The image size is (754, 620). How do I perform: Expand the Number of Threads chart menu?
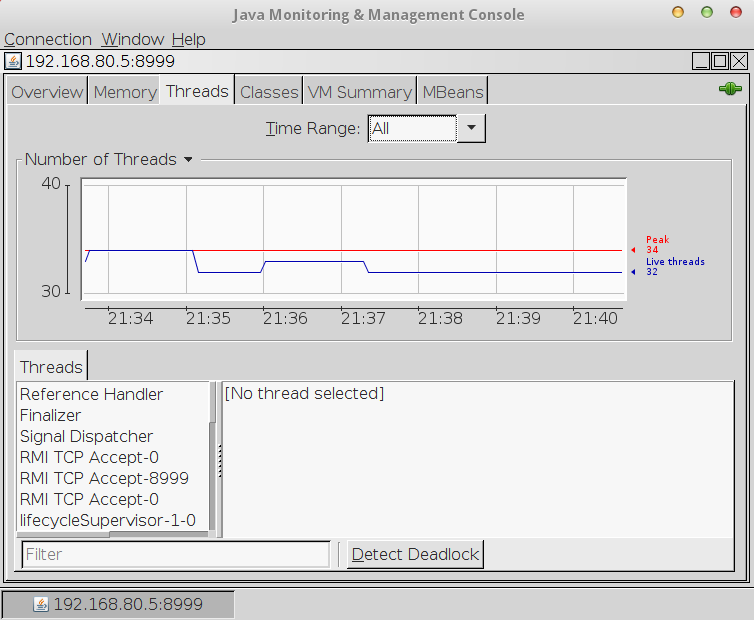tap(188, 160)
